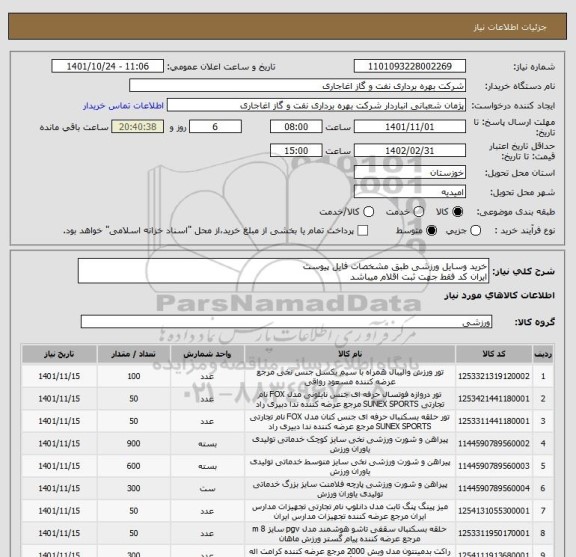The image size is (576, 557).
Task: Click the unit بسته in row 4
Action: [207, 444]
